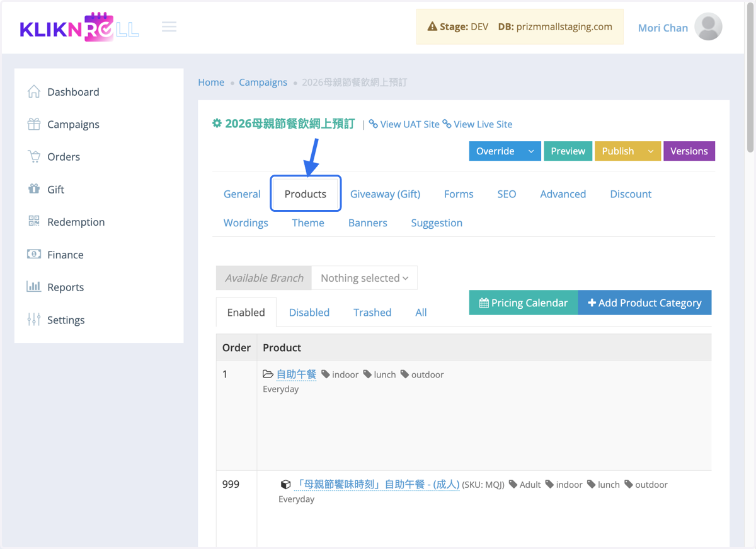Viewport: 756px width, 549px height.
Task: Click the Preview button
Action: [568, 151]
